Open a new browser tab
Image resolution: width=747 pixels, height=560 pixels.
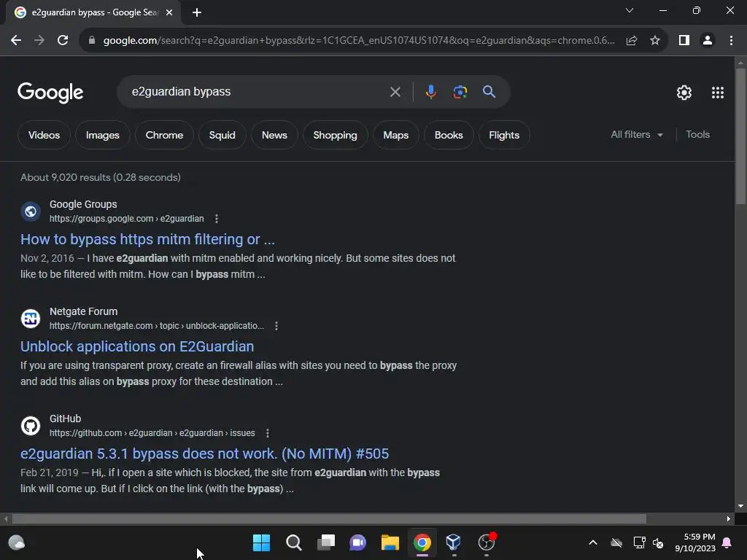(x=197, y=12)
